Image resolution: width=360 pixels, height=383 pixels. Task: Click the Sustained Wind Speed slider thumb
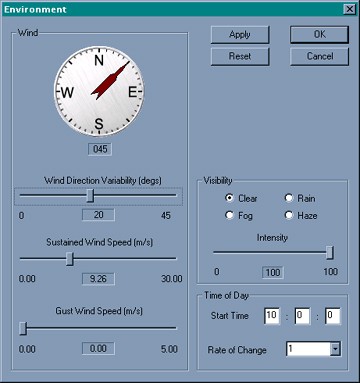coord(70,259)
